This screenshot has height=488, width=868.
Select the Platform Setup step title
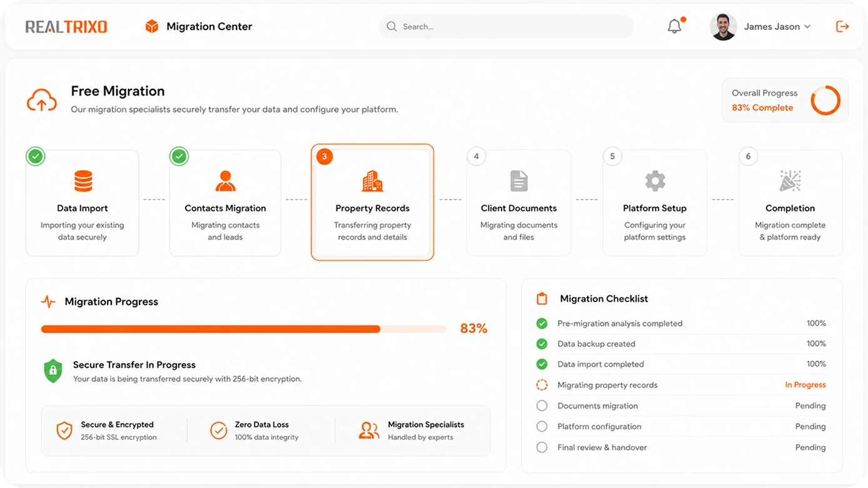(x=655, y=208)
